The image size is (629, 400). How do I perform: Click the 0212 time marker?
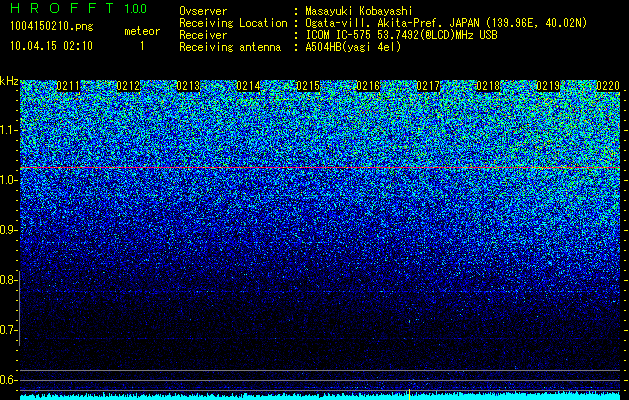(x=128, y=86)
